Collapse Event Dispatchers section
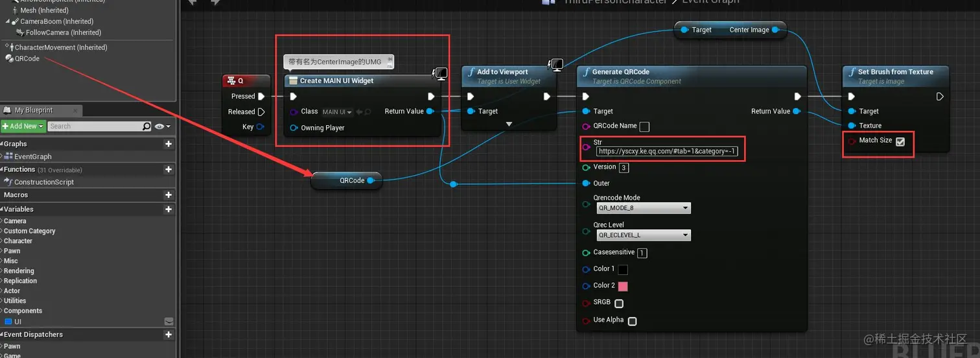This screenshot has width=980, height=358. click(2, 335)
